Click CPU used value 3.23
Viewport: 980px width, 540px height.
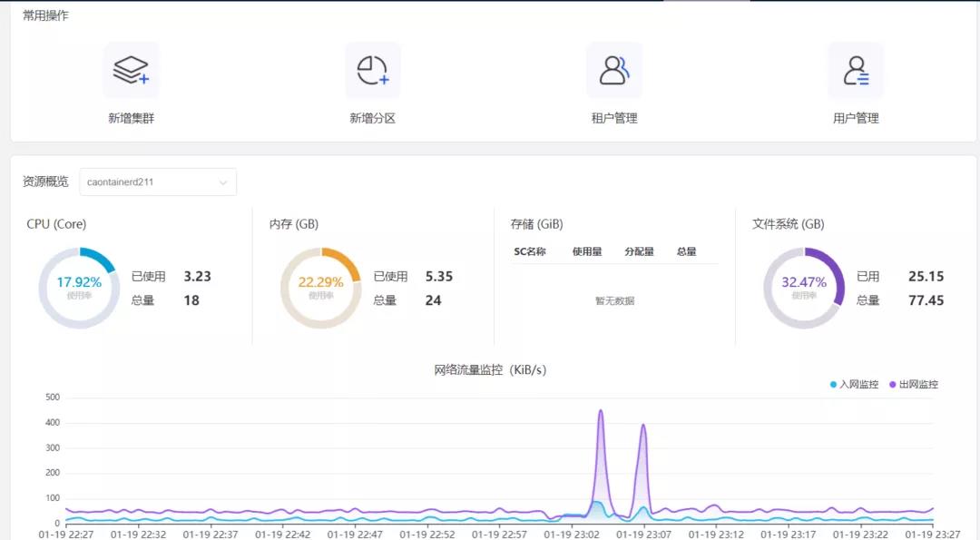coord(198,276)
